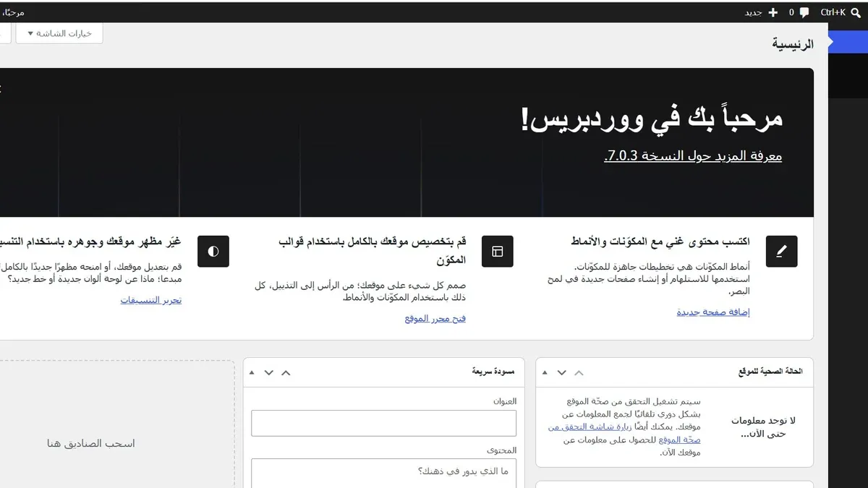Move مسودة سريعة widget down

pos(268,372)
